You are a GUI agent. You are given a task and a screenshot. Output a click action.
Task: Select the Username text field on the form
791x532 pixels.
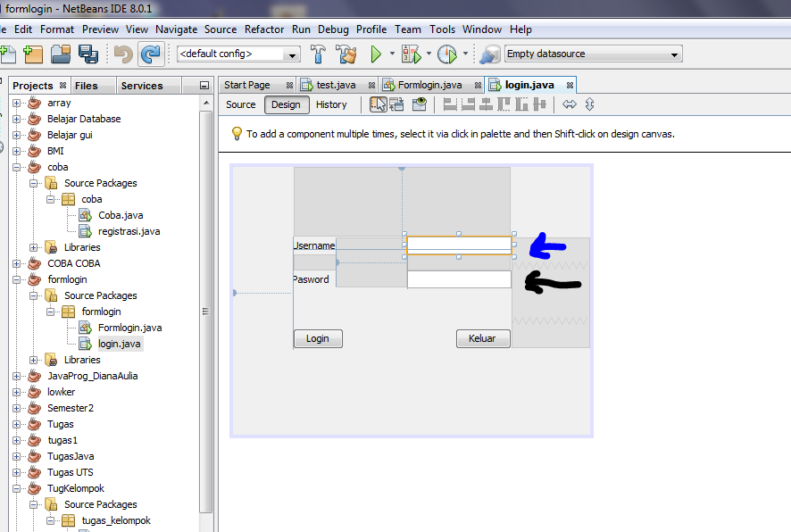459,243
